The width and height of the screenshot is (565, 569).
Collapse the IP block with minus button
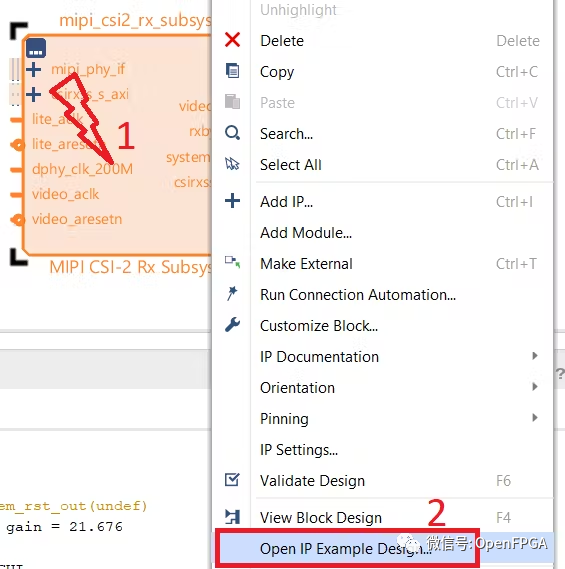click(x=36, y=48)
